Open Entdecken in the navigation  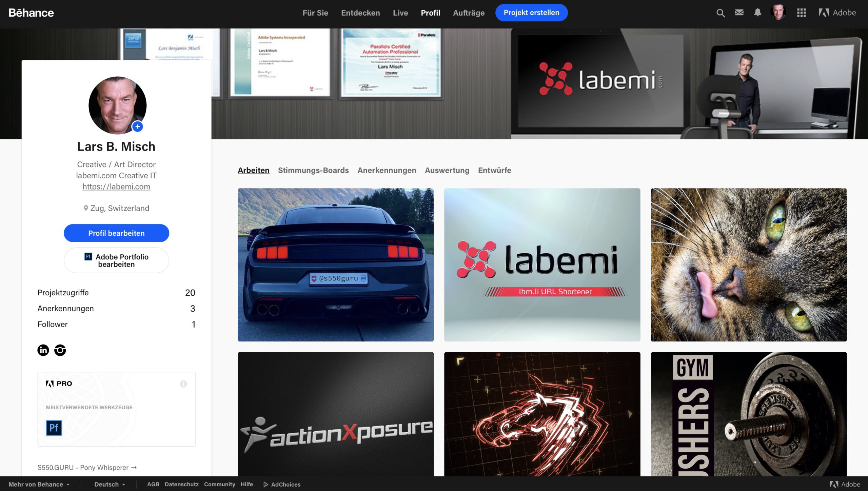point(360,13)
